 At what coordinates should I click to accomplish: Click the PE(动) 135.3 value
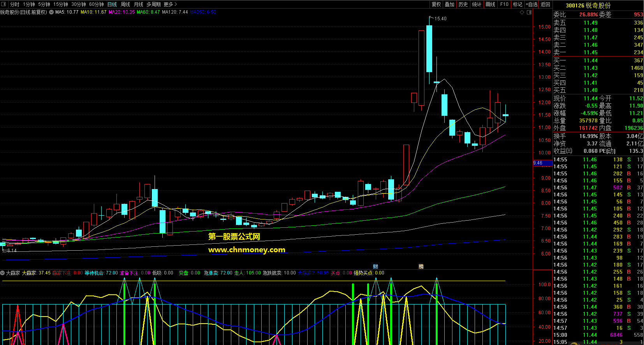tap(636, 151)
